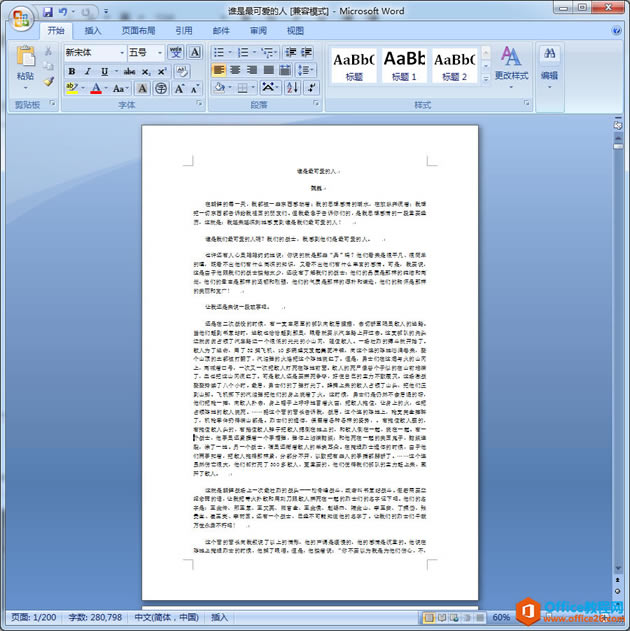The image size is (630, 631).
Task: Click the 更改样式 change styles button
Action: (x=511, y=68)
